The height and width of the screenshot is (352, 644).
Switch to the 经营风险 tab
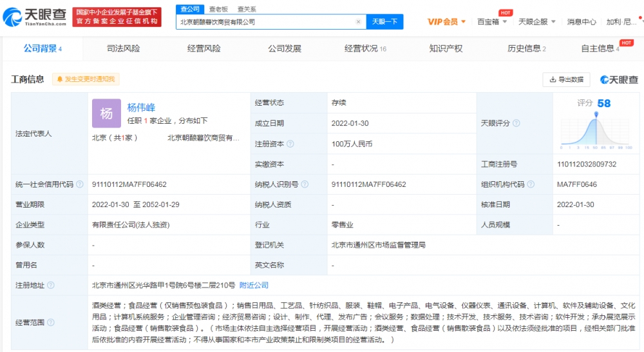point(204,48)
